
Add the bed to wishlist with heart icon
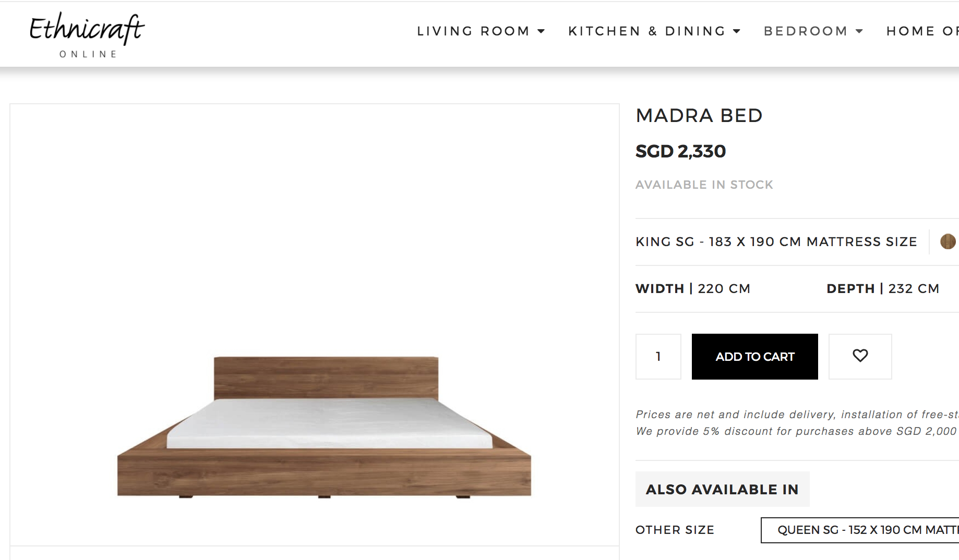click(860, 356)
